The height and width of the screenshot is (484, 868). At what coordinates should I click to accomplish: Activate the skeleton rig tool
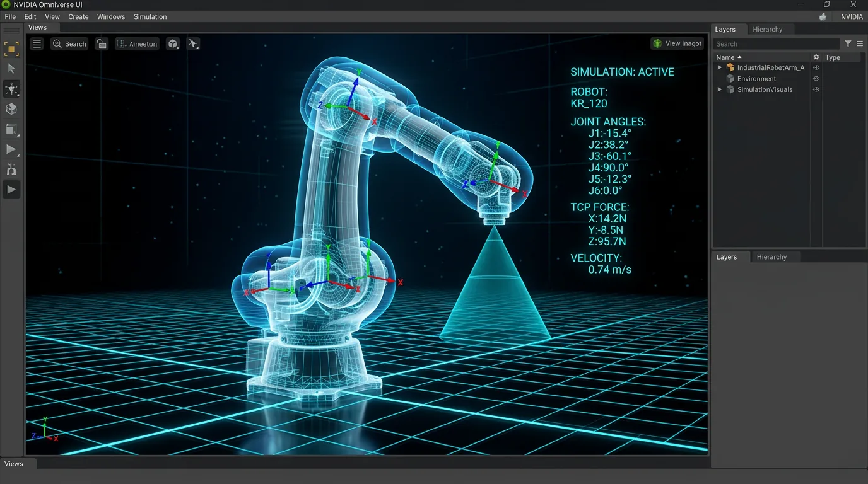11,89
